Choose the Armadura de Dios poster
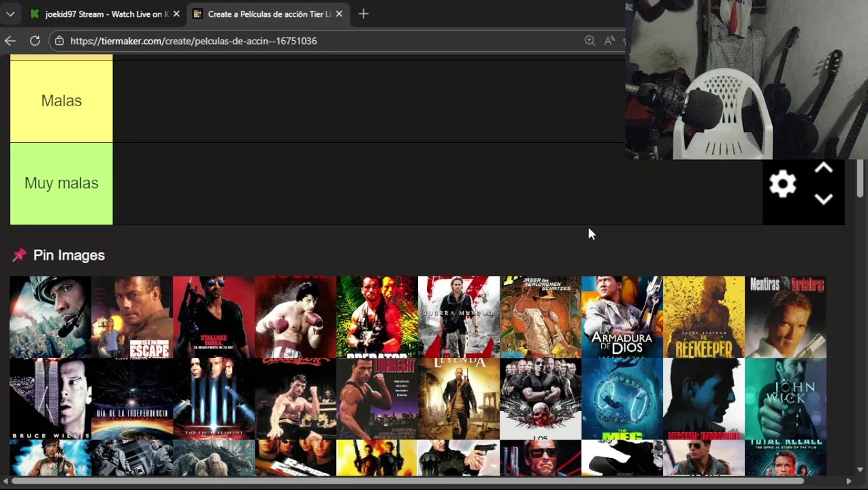 622,317
